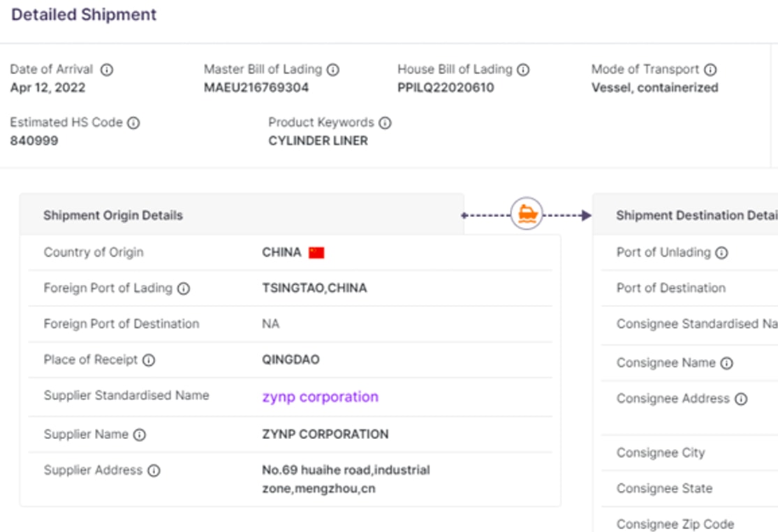Click the HS code value 840999
Image resolution: width=778 pixels, height=532 pixels.
(x=34, y=140)
